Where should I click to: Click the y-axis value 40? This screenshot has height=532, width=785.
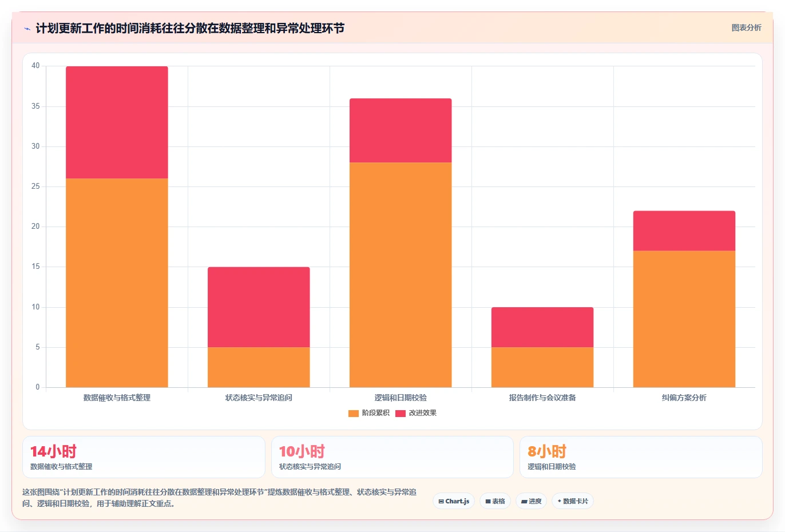pos(35,66)
